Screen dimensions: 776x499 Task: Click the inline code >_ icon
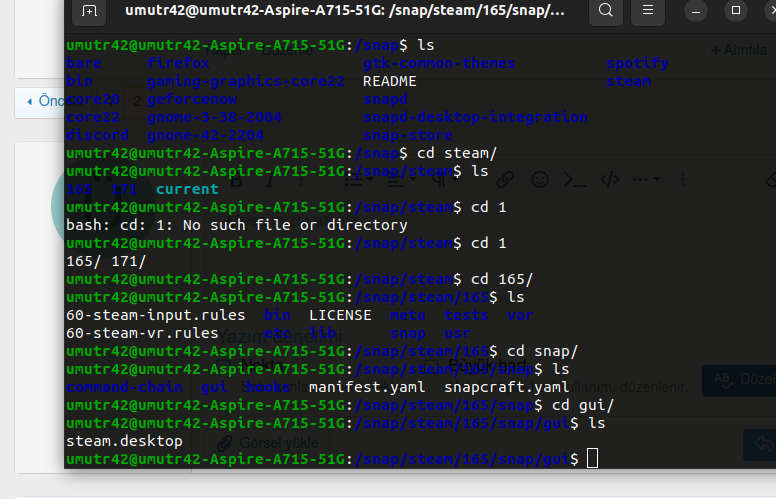tap(575, 179)
